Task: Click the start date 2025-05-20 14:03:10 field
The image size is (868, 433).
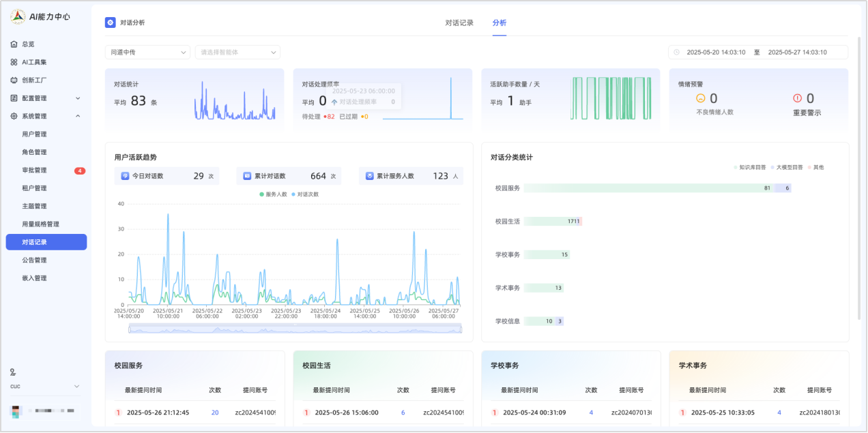Action: tap(715, 53)
